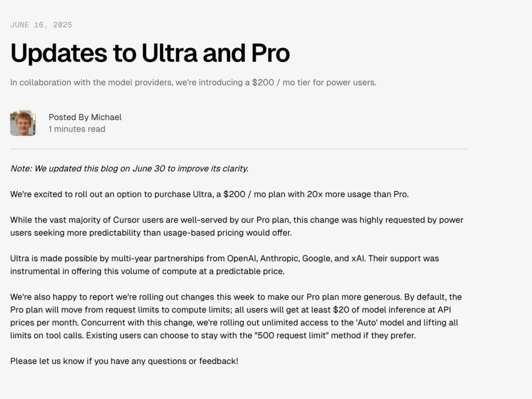The width and height of the screenshot is (532, 399).
Task: Click 'Please let us know' feedback sentence
Action: pos(124,361)
